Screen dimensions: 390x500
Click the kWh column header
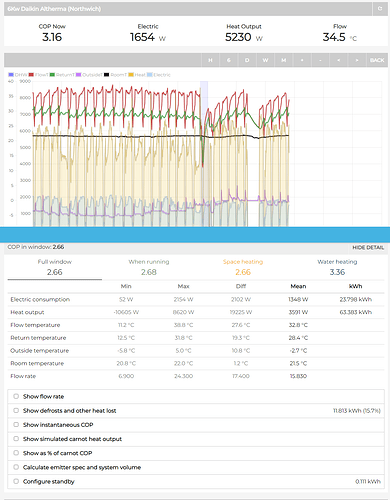[355, 286]
